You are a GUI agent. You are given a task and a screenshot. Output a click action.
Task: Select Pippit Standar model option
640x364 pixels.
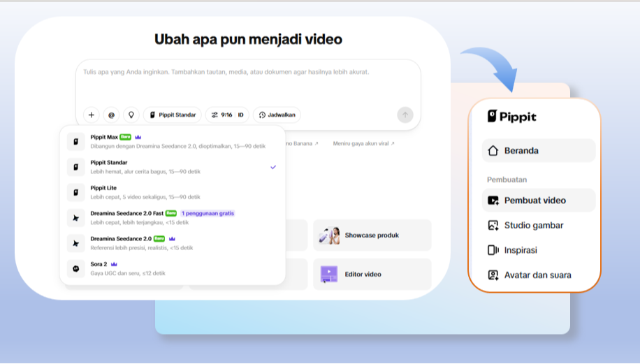click(x=173, y=167)
